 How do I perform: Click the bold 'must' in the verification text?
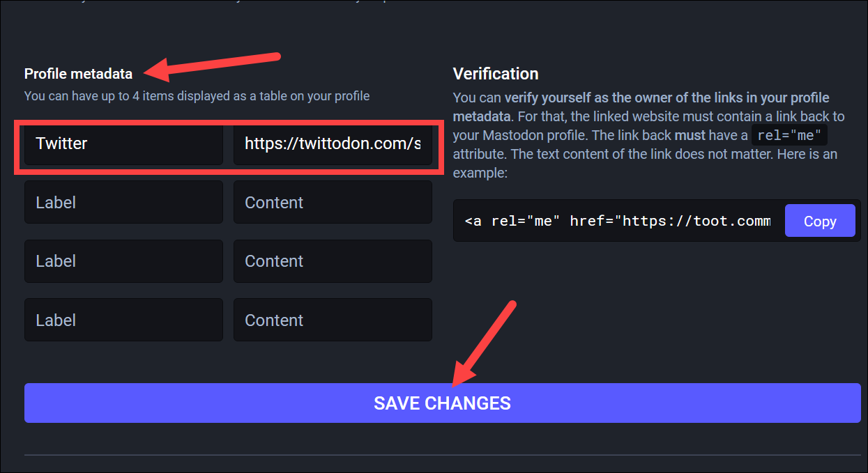coord(690,135)
